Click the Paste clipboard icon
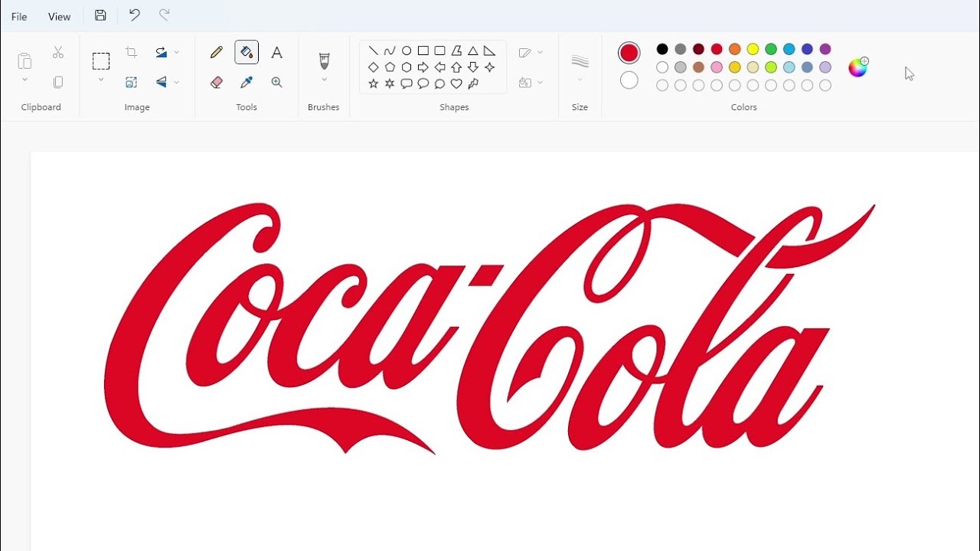The height and width of the screenshot is (551, 980). tap(24, 60)
